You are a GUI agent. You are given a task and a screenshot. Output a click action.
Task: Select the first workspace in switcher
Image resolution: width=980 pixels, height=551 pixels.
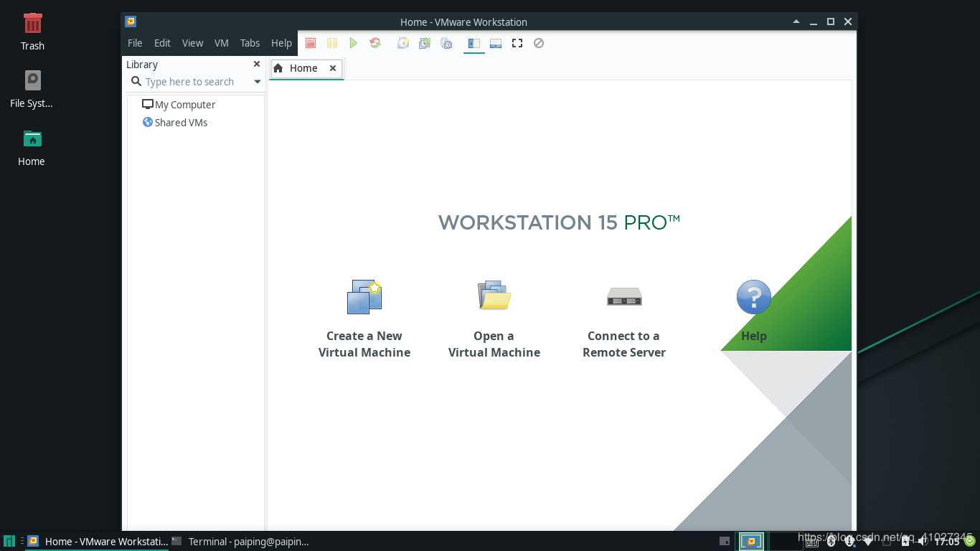[x=751, y=542]
